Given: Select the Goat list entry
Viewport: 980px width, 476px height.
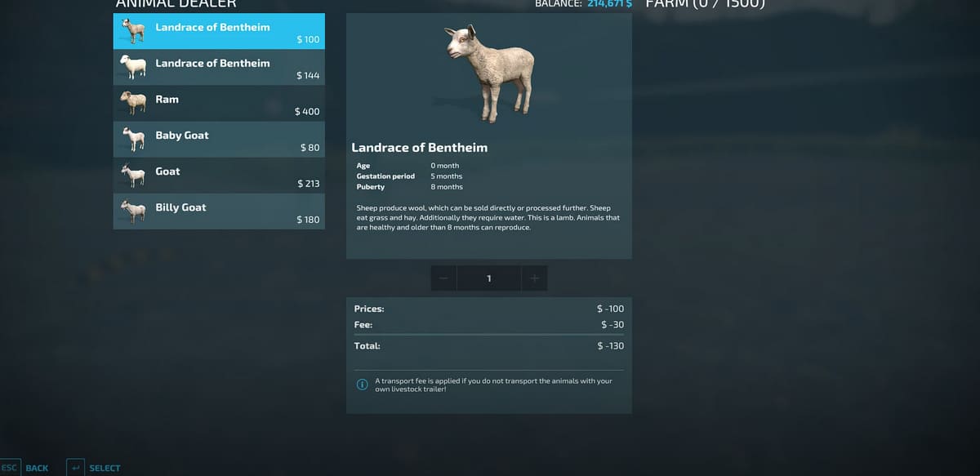Looking at the screenshot, I should (219, 175).
